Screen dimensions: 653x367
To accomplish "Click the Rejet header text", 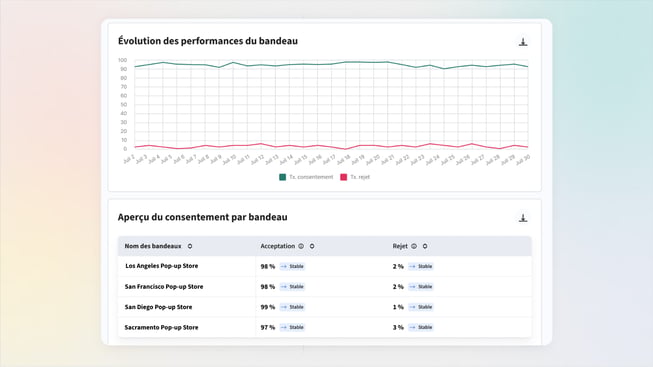I will (400, 246).
